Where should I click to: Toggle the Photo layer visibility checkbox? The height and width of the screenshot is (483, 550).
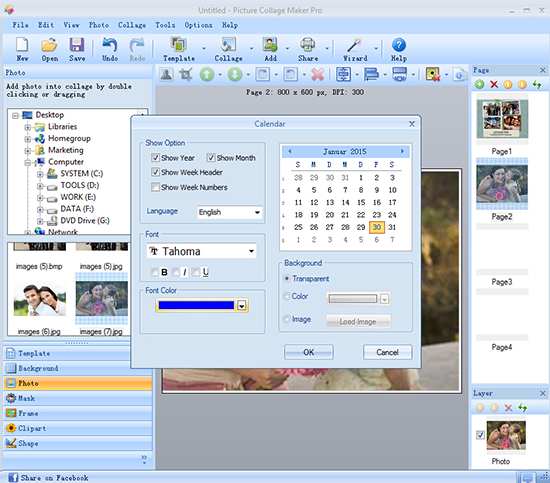pos(480,435)
